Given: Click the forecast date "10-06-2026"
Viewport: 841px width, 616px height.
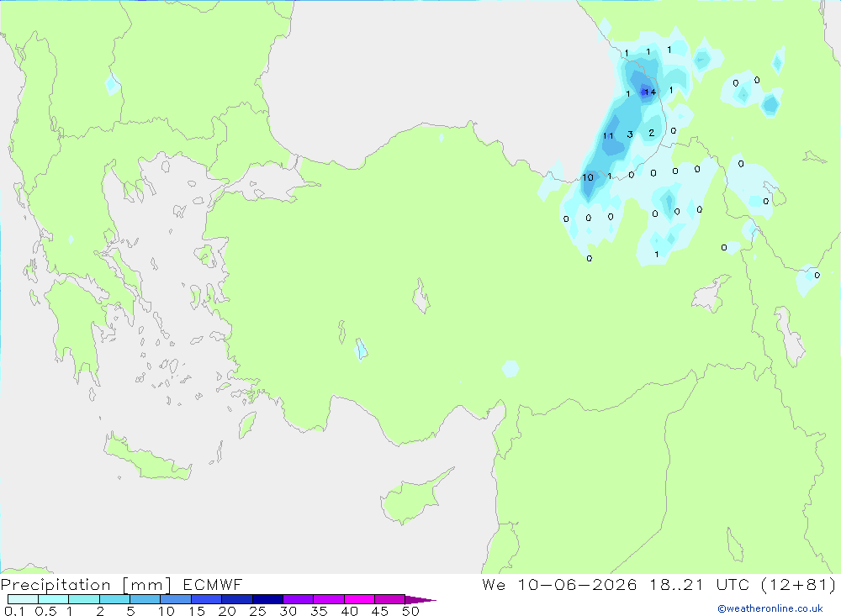Looking at the screenshot, I should point(577,584).
